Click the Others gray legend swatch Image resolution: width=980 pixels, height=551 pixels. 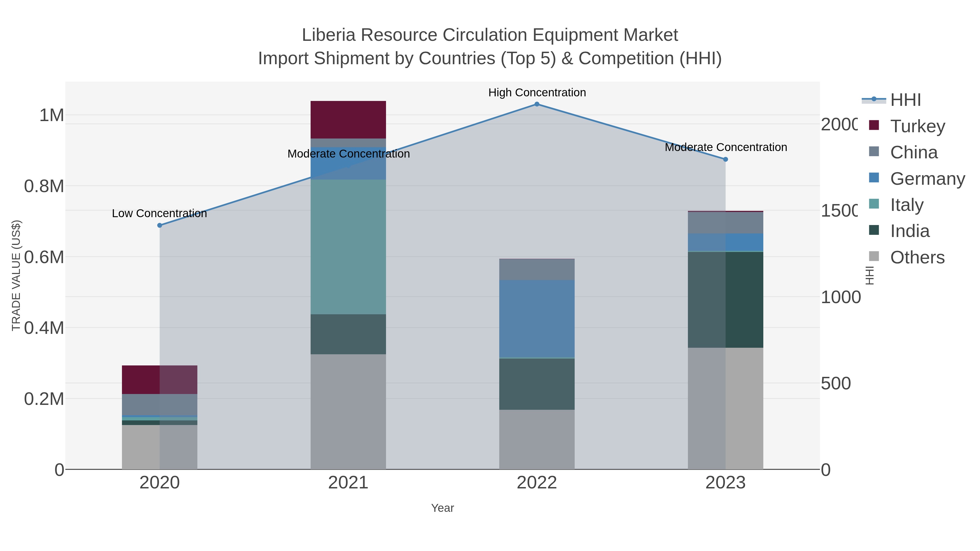874,256
